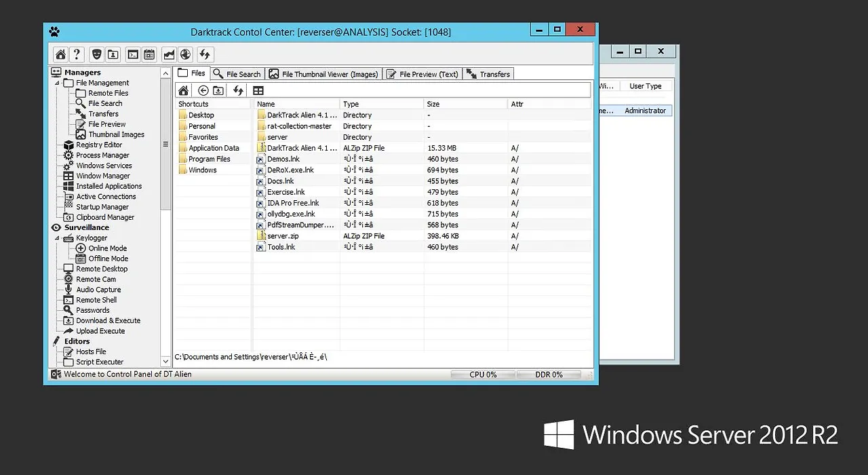
Task: Select Remote Desktop in Surveillance tree
Action: [x=102, y=269]
